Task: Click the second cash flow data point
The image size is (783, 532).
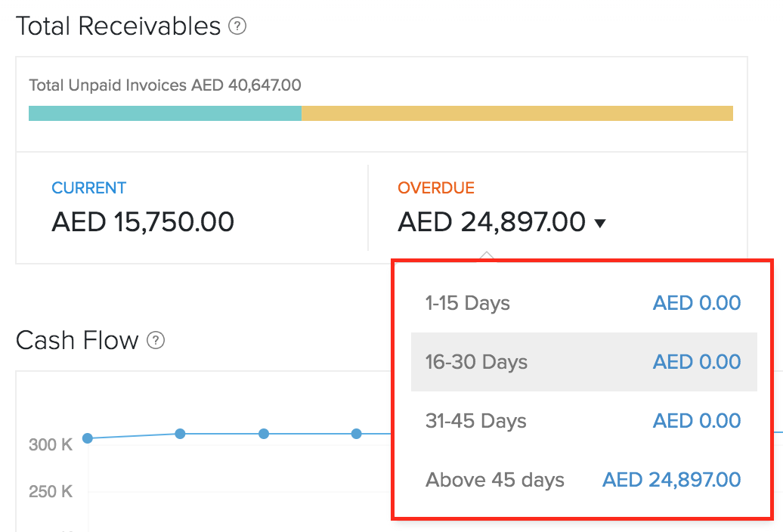Action: click(180, 434)
